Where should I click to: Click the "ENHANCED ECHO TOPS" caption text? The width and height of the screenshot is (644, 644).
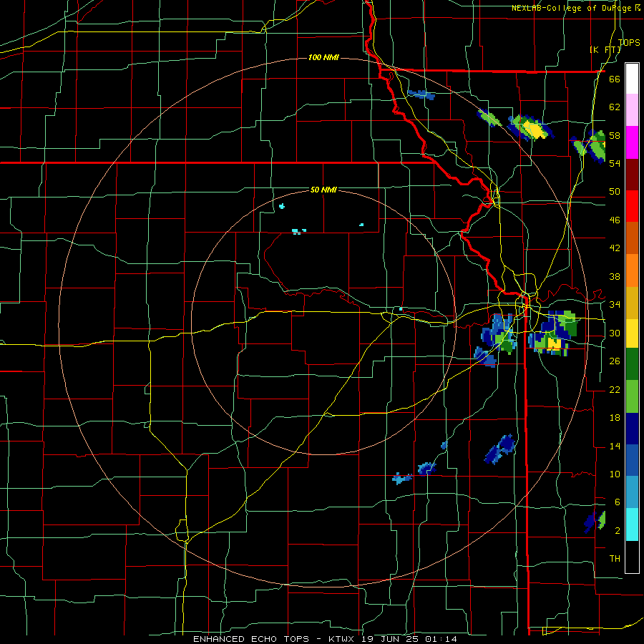point(251,639)
